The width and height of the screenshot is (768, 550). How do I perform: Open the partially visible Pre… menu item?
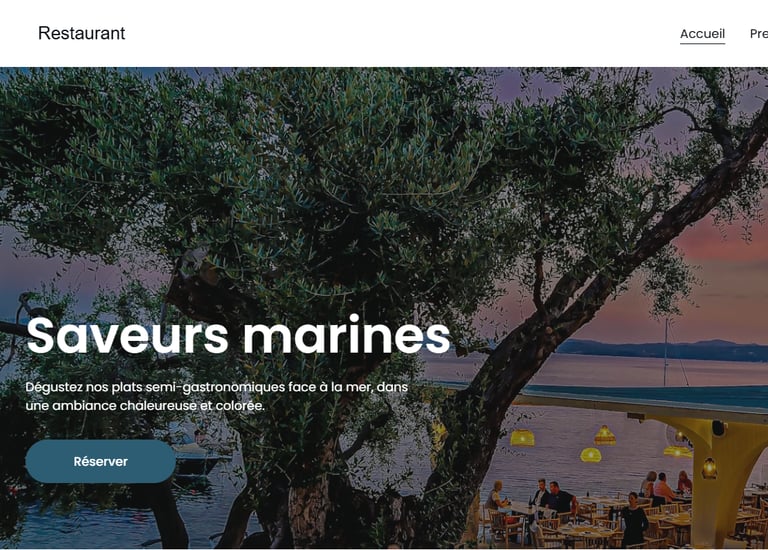(x=759, y=34)
